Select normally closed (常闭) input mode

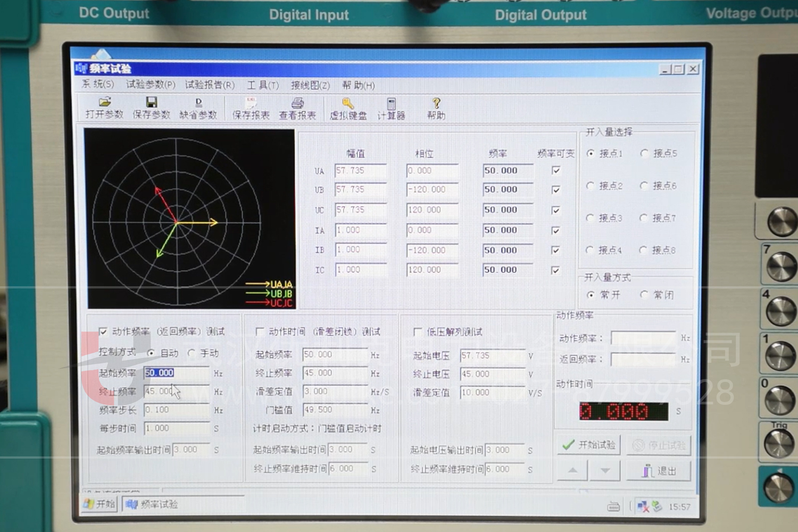644,294
